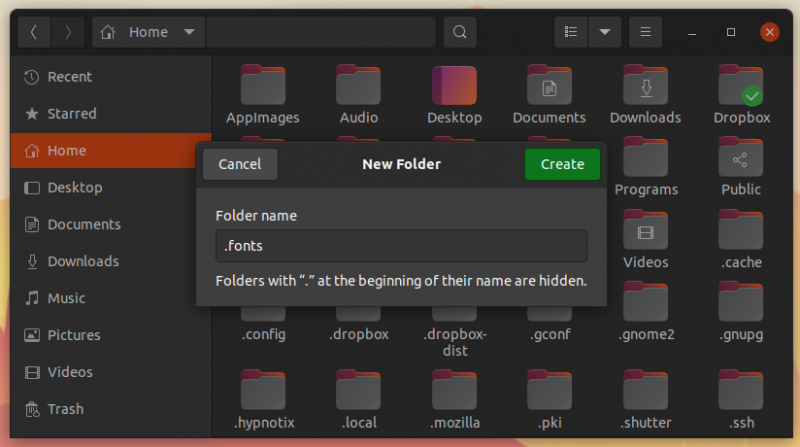Image resolution: width=800 pixels, height=447 pixels.
Task: Select Recent in the sidebar
Action: point(69,77)
